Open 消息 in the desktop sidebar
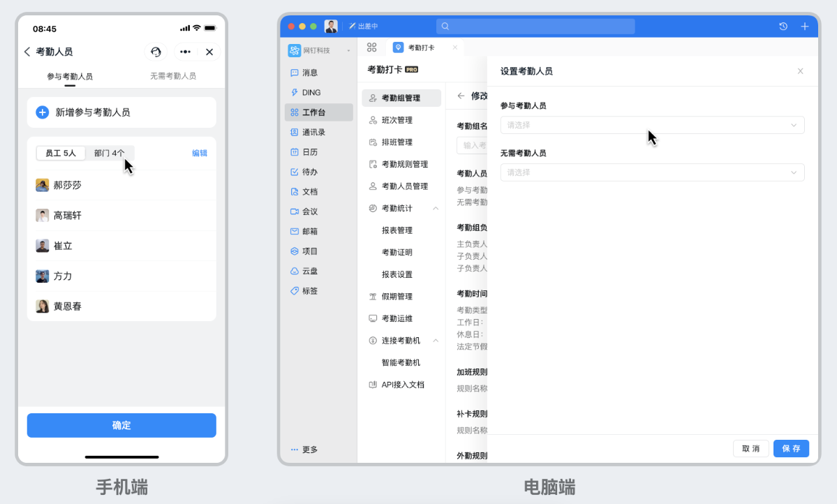Viewport: 837px width, 504px height. (319, 73)
